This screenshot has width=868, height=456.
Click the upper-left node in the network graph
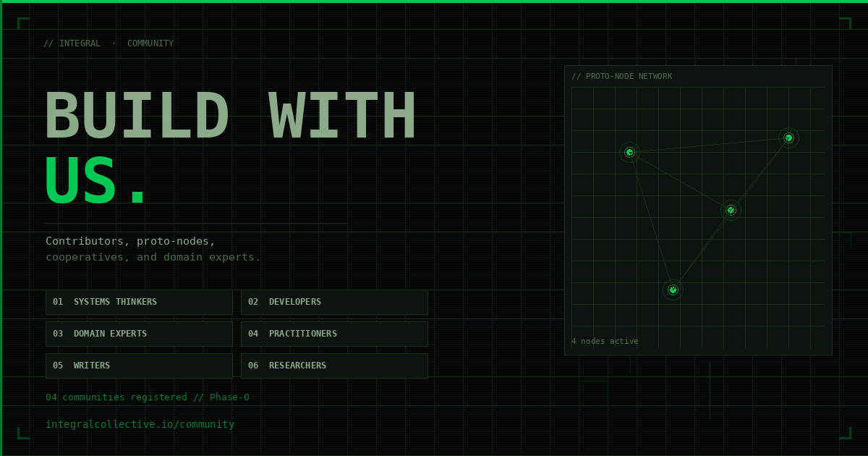[x=629, y=152]
